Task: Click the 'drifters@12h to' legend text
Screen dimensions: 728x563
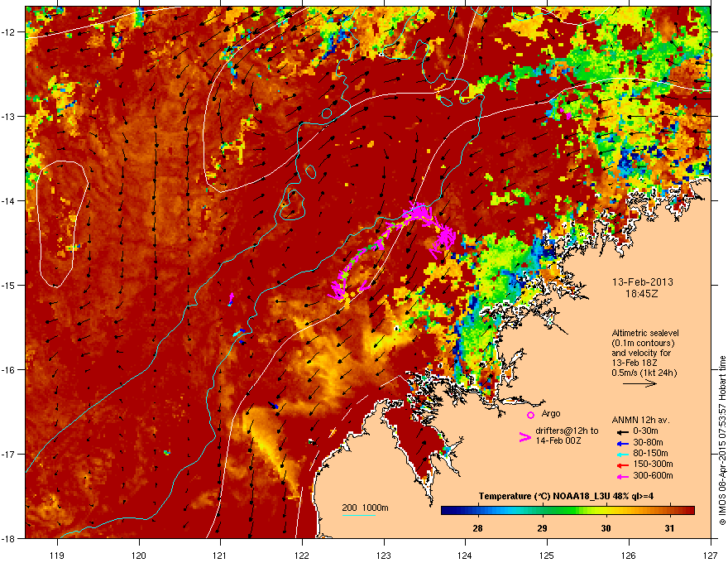Action: click(567, 431)
